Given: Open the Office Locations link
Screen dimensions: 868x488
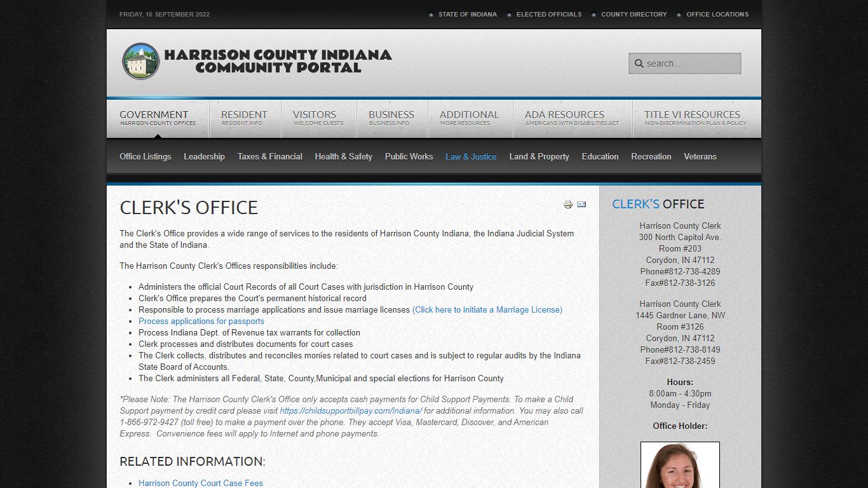Looking at the screenshot, I should point(717,14).
